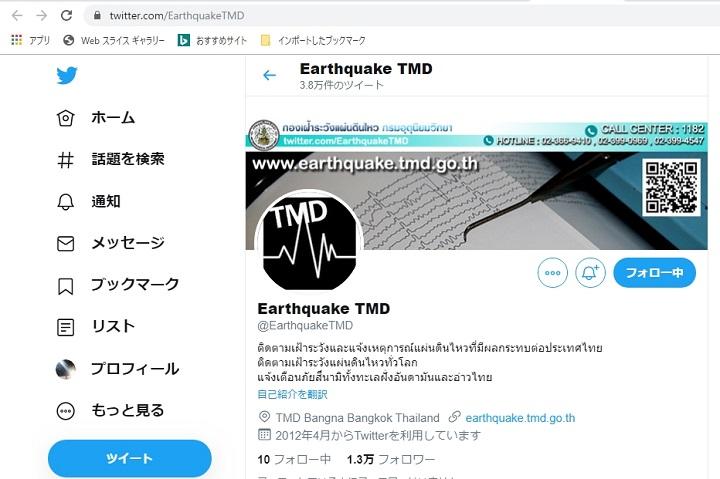Open the three-dots profile options menu
Viewport: 720px width, 479px height.
pos(552,273)
